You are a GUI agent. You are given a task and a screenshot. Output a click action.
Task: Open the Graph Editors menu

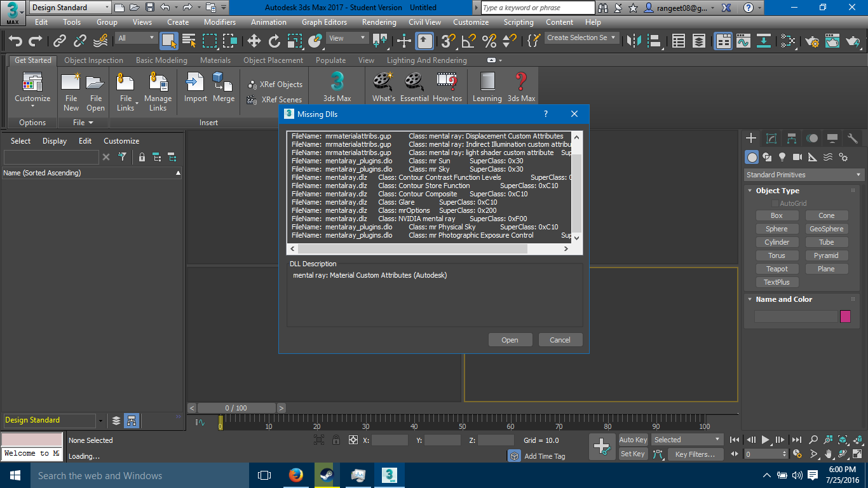click(324, 22)
